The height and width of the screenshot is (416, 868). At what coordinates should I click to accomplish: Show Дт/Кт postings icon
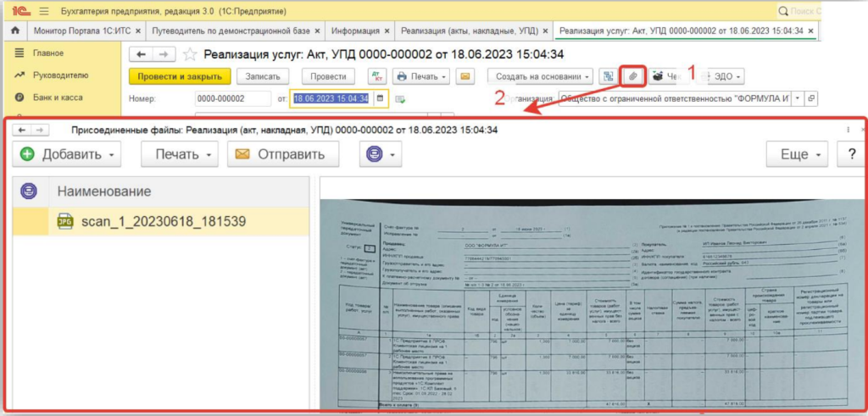click(376, 76)
